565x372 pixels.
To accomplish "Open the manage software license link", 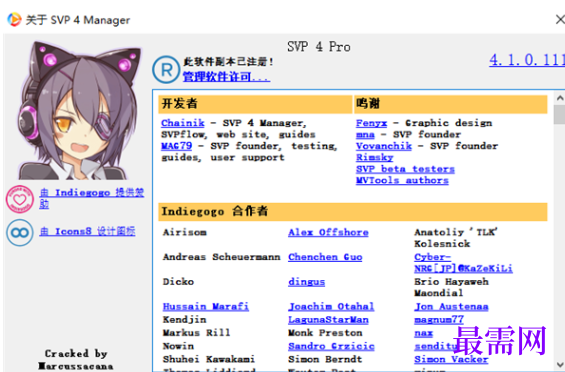I will (x=226, y=77).
